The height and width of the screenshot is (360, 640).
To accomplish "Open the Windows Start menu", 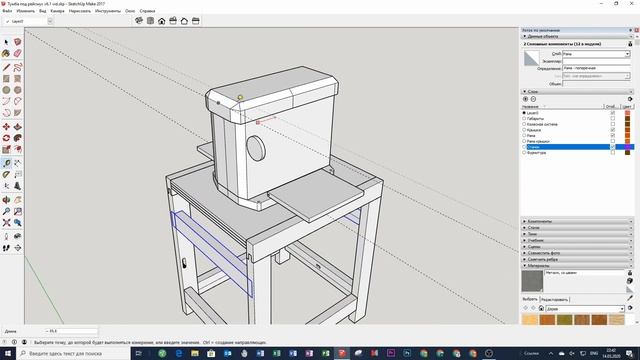I will 8,353.
